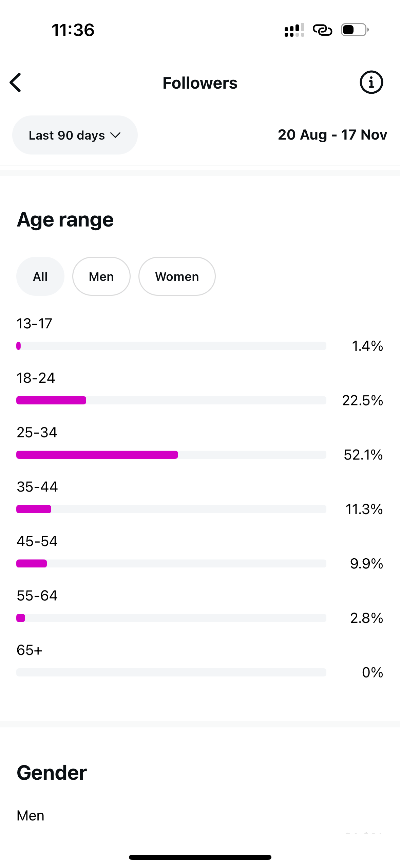Screen dimensions: 400x868
Task: Tap the hotspot link status icon
Action: pyautogui.click(x=322, y=30)
